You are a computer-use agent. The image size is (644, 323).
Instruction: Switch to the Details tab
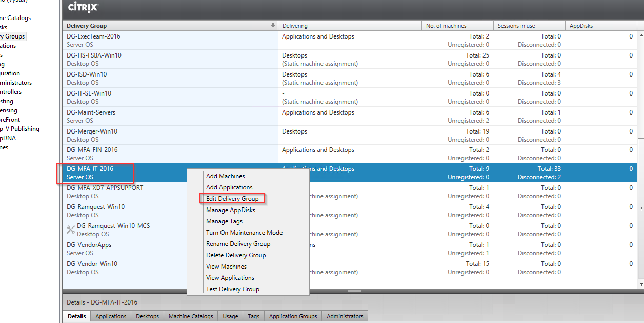click(x=77, y=316)
